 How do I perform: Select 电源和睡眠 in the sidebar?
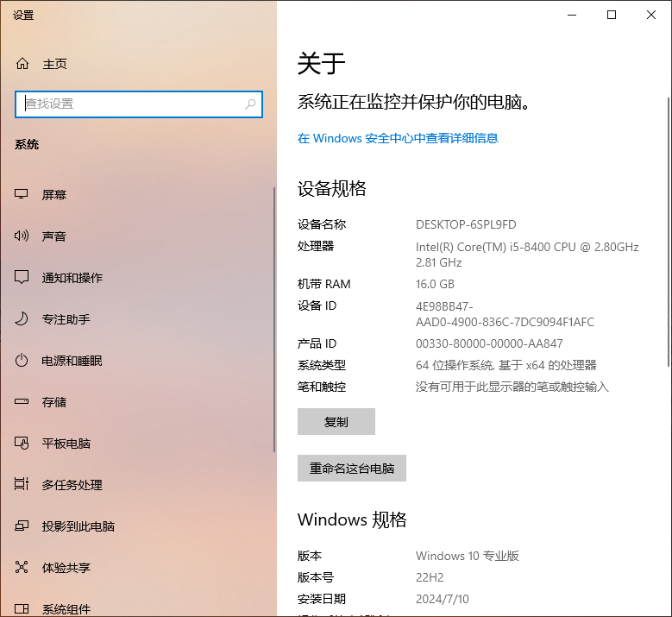coord(137,360)
